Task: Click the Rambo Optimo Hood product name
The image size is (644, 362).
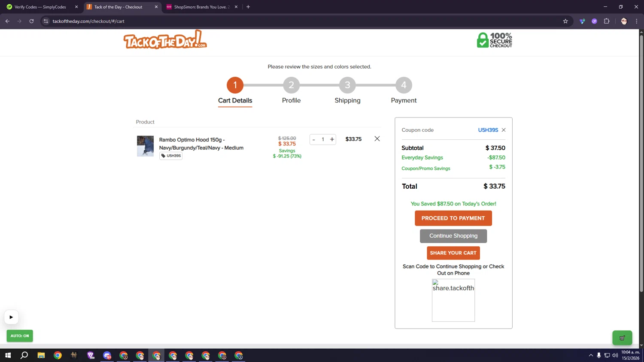Action: point(201,144)
